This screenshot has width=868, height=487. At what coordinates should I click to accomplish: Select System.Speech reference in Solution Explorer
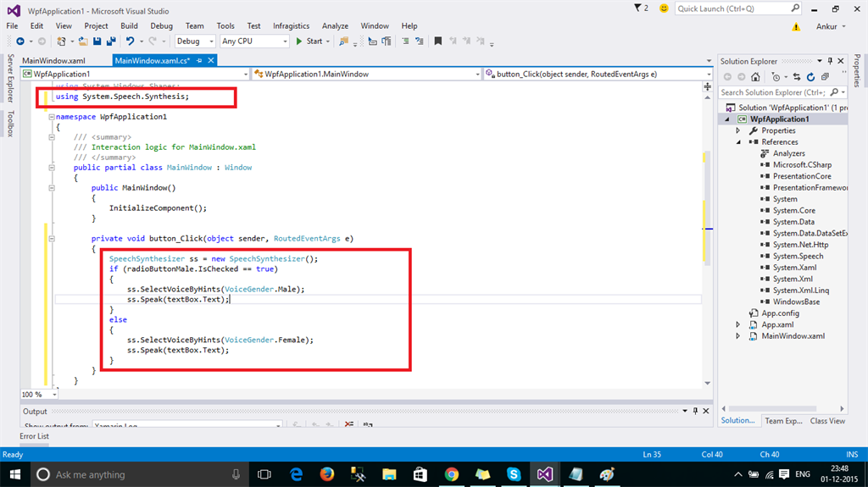(x=798, y=256)
